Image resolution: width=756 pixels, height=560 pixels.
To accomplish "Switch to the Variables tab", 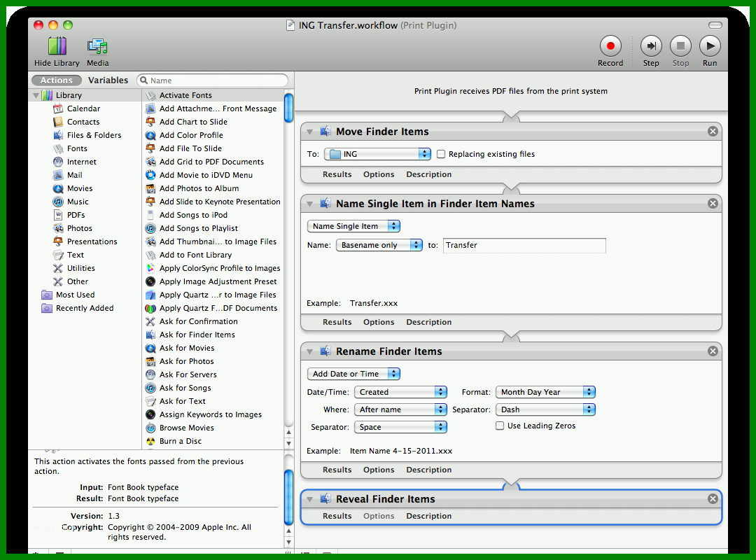I will (x=108, y=80).
